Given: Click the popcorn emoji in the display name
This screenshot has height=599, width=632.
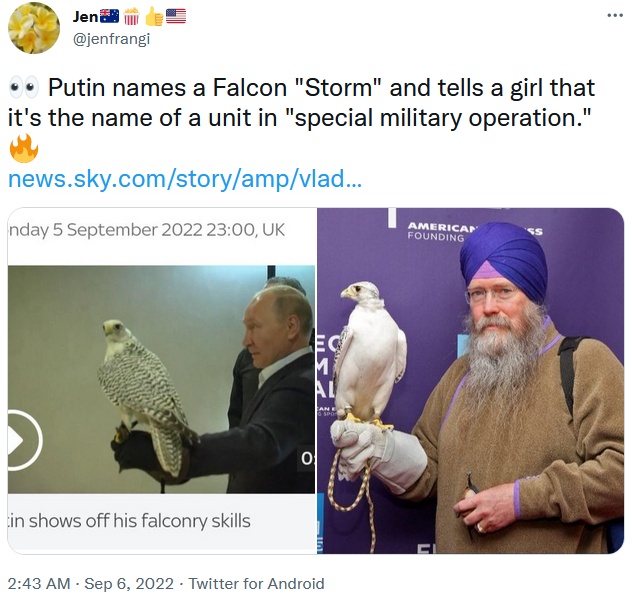Looking at the screenshot, I should [x=131, y=17].
